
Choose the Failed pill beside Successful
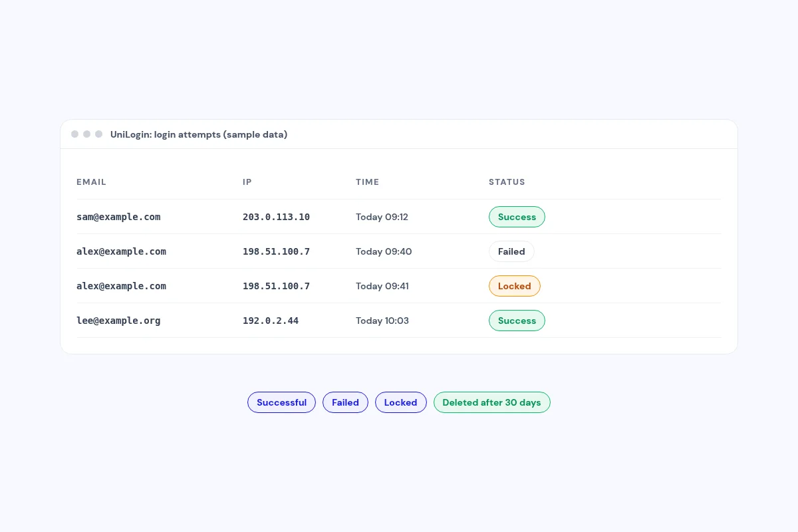point(345,402)
